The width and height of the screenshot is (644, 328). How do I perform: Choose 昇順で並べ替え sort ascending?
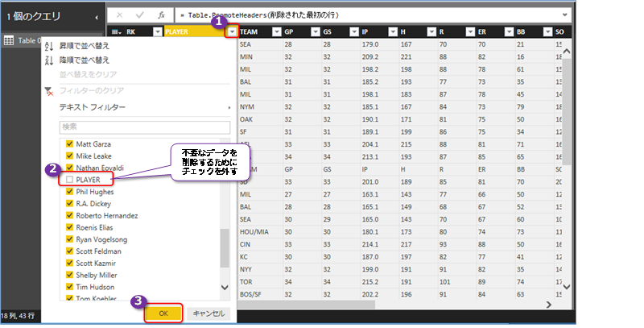click(x=85, y=46)
